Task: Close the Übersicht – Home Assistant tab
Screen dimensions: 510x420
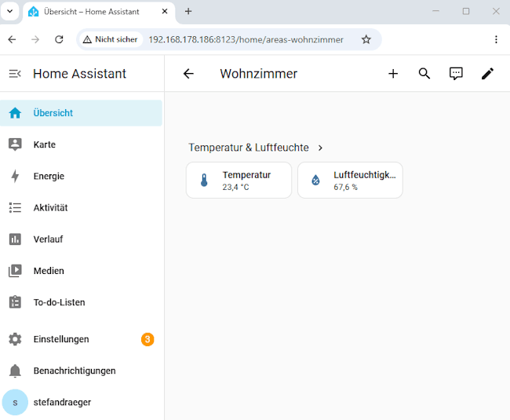Action: click(x=165, y=12)
